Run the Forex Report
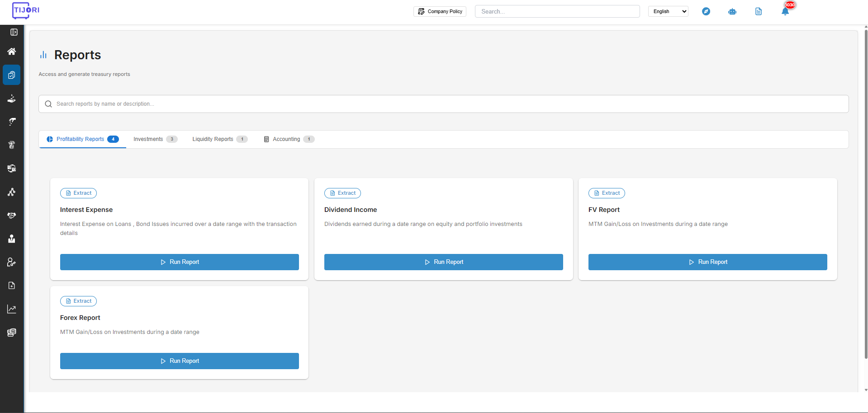This screenshot has height=413, width=868. coord(180,361)
